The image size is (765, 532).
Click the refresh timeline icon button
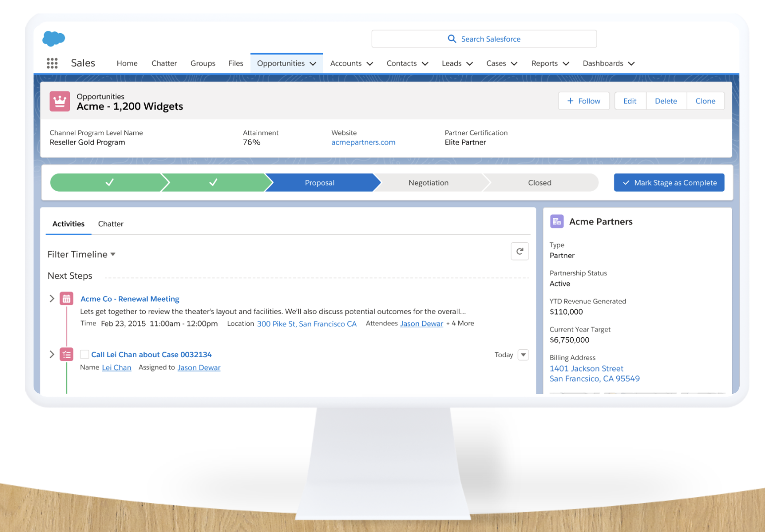tap(520, 251)
